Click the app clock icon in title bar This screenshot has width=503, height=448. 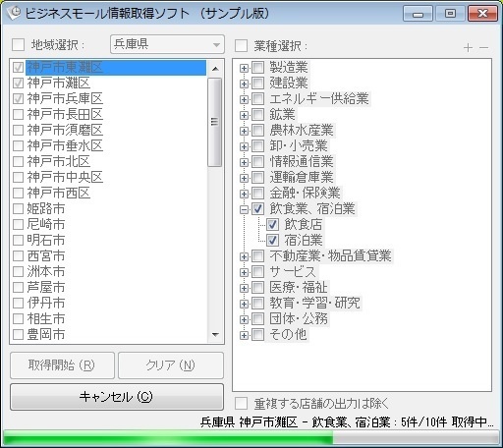14,13
